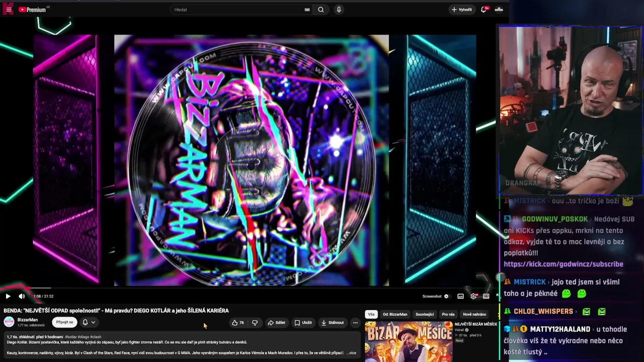Open the Vytvořit create menu
Image resolution: width=644 pixels, height=362 pixels.
(462, 10)
